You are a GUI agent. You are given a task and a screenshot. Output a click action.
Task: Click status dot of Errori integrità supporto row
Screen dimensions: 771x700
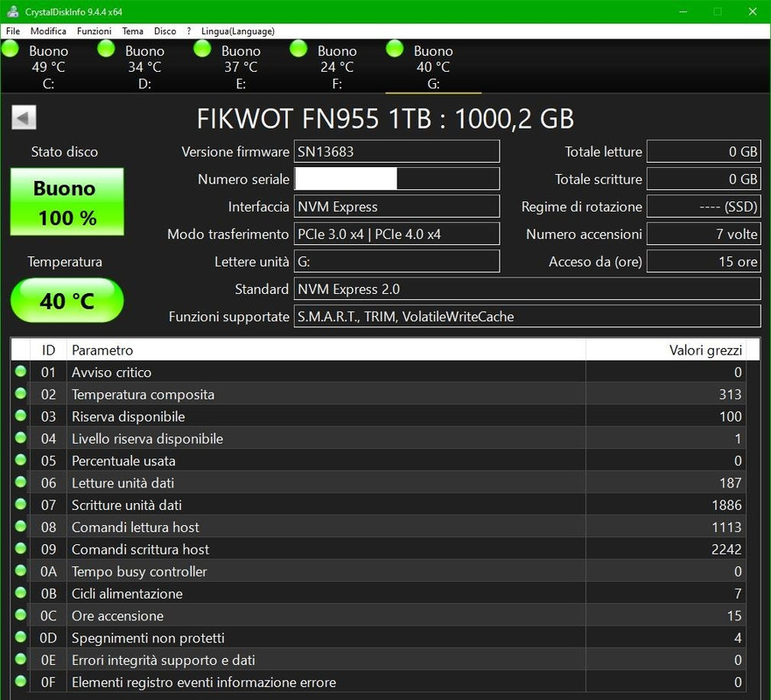click(x=21, y=659)
